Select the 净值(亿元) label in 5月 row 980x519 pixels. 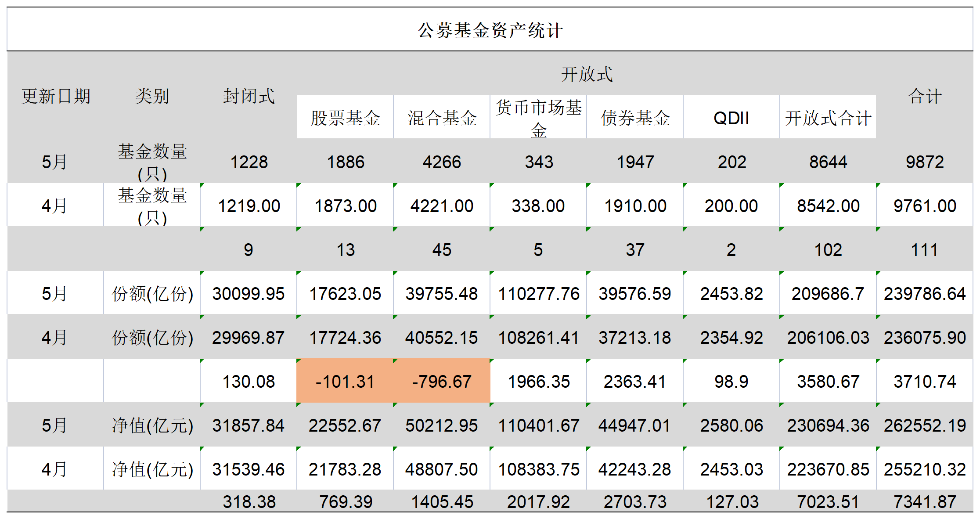152,425
